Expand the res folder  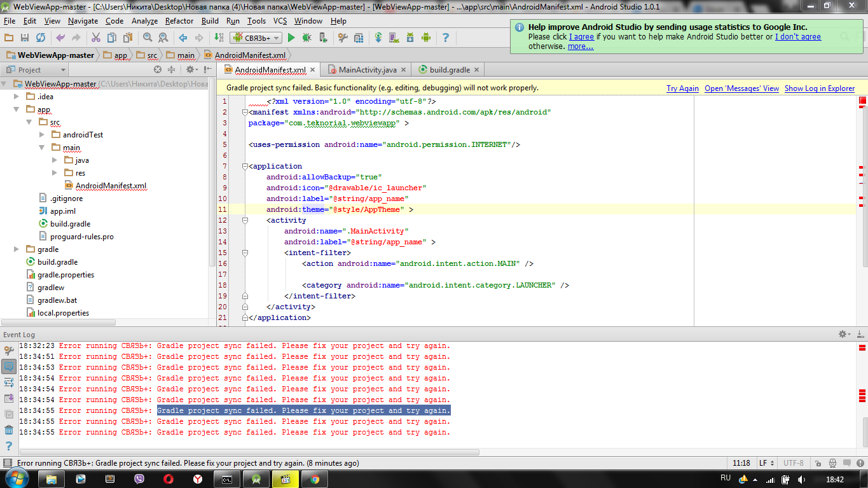click(55, 173)
